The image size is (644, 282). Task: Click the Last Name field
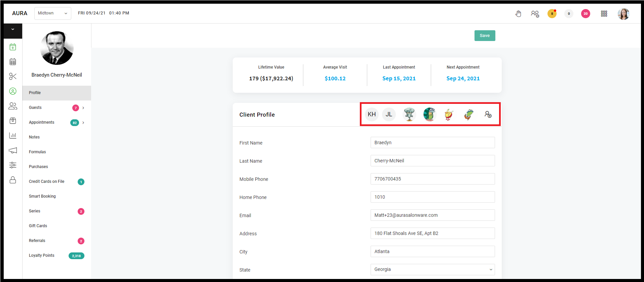coord(432,161)
